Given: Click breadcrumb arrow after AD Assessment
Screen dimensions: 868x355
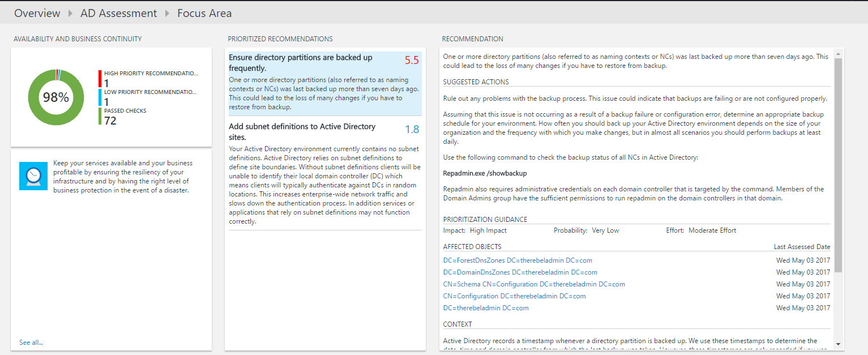Looking at the screenshot, I should (167, 13).
